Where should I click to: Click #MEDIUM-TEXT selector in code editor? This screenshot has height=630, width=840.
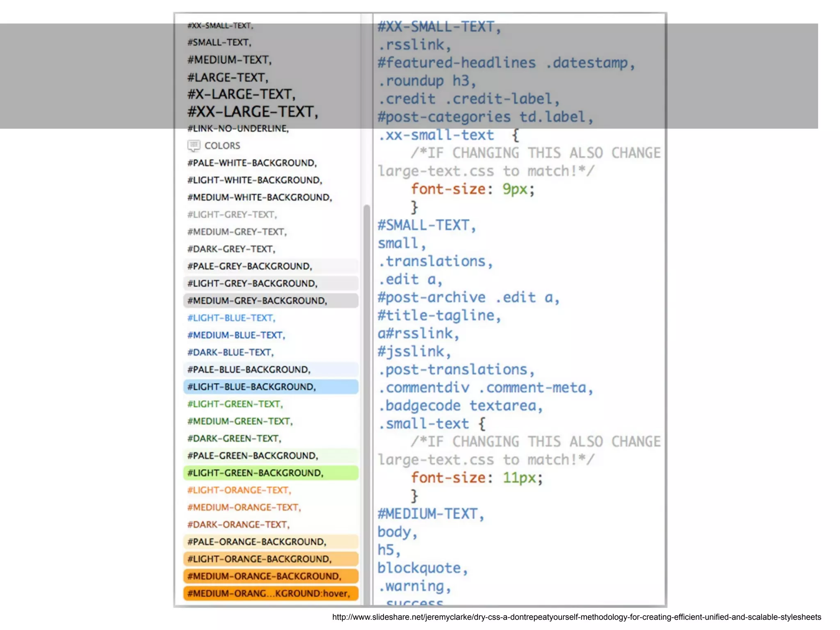(x=431, y=514)
